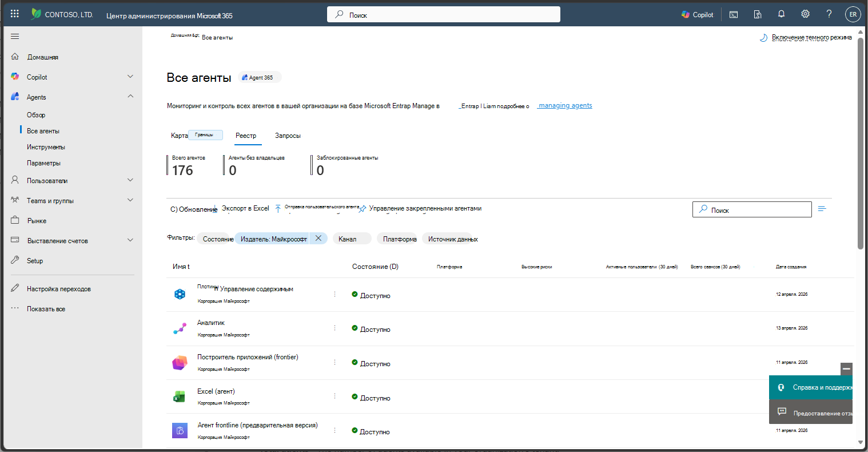Toggle dark mode (Включение темного режима)
This screenshot has width=868, height=452.
[805, 38]
